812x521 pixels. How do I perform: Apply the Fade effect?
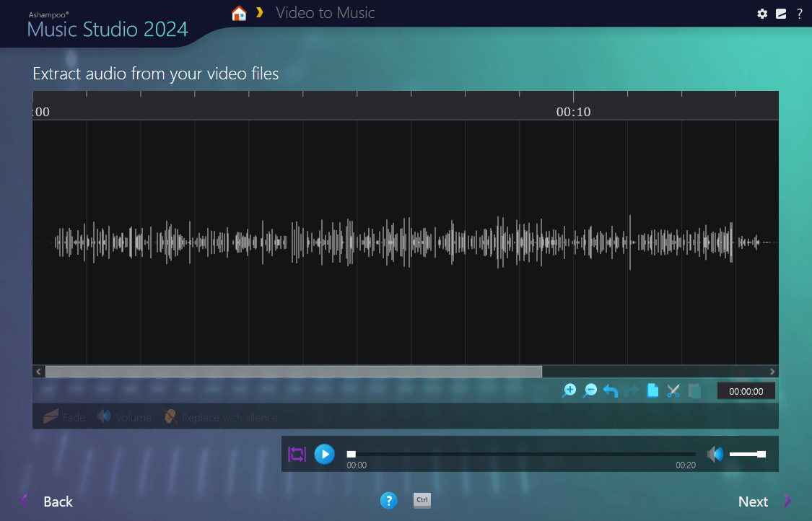point(64,417)
